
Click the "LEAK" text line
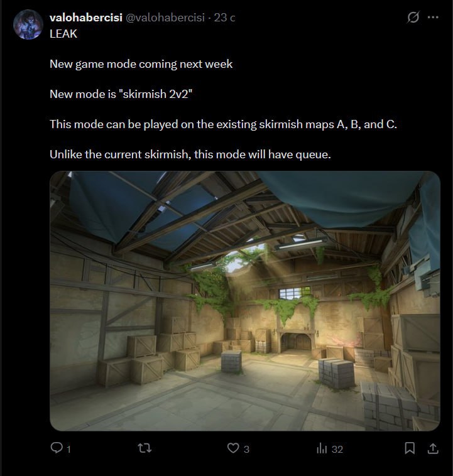click(63, 34)
